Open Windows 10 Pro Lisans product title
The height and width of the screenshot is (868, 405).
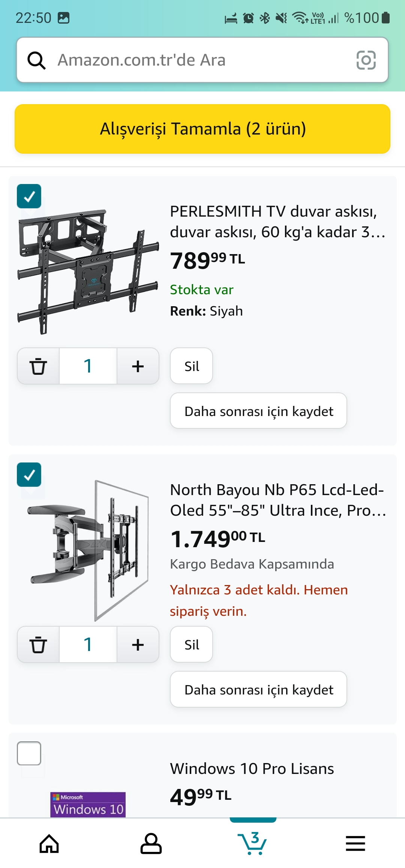[252, 769]
